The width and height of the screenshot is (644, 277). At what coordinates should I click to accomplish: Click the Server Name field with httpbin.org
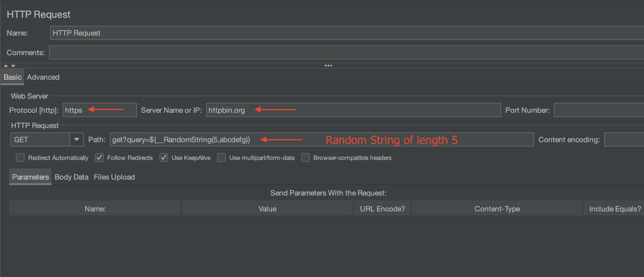(353, 110)
